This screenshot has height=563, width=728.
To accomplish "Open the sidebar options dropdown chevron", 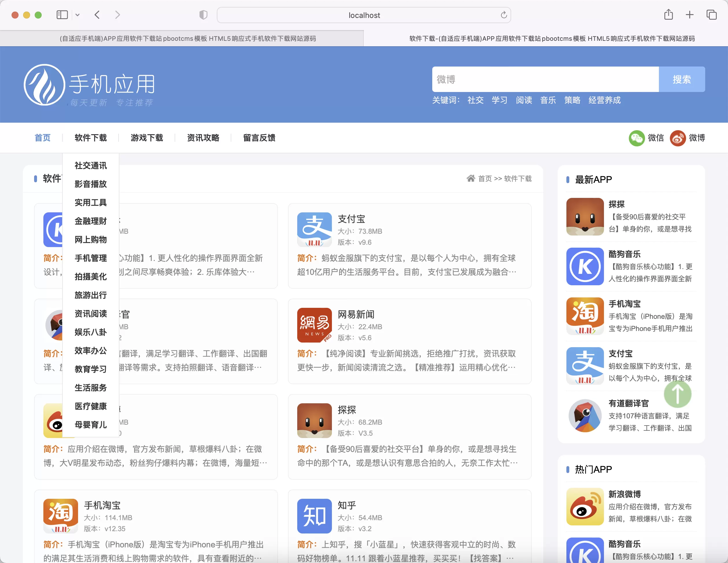I will point(77,15).
